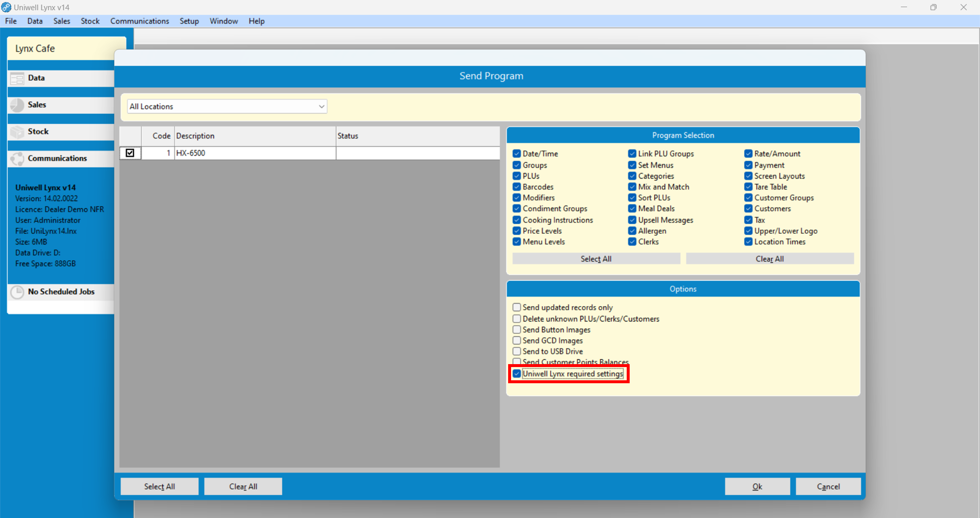980x518 pixels.
Task: Click the Stock box icon in sidebar
Action: tap(17, 132)
